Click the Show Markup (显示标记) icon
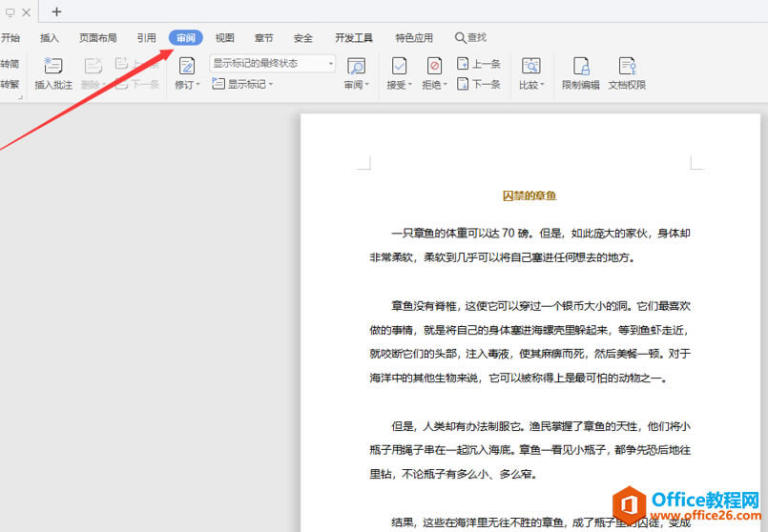 tap(218, 84)
